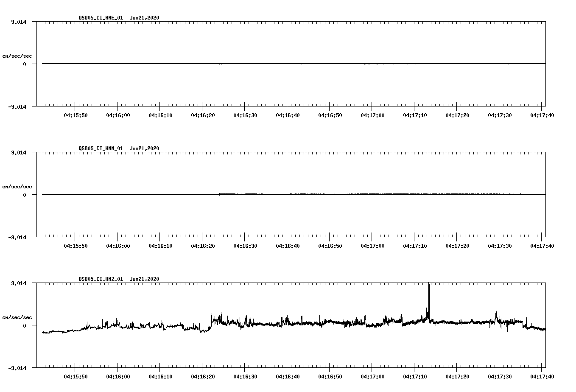This screenshot has height=392, width=576.
Task: Pick the 04:17:30 time label under HNZ chart
Action: [500, 376]
